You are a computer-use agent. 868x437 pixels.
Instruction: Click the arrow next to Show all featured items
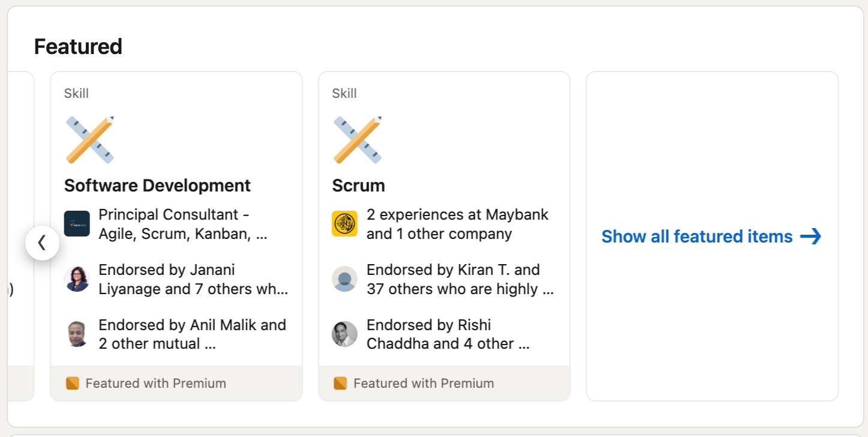[811, 237]
